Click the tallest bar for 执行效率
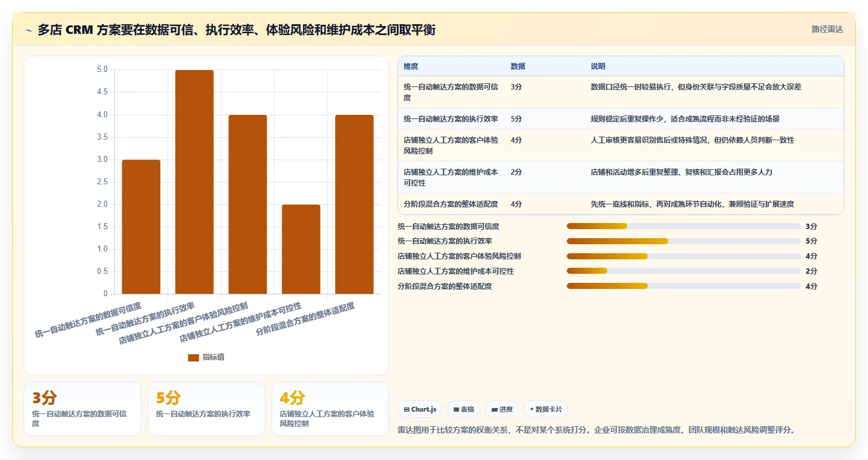Image resolution: width=868 pixels, height=460 pixels. [194, 182]
